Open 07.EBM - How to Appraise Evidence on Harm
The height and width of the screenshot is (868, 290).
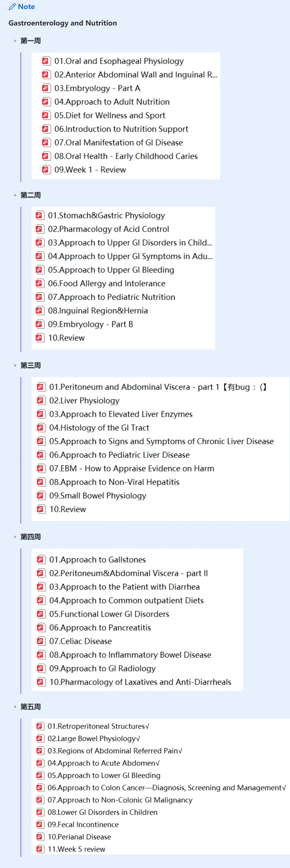[132, 468]
